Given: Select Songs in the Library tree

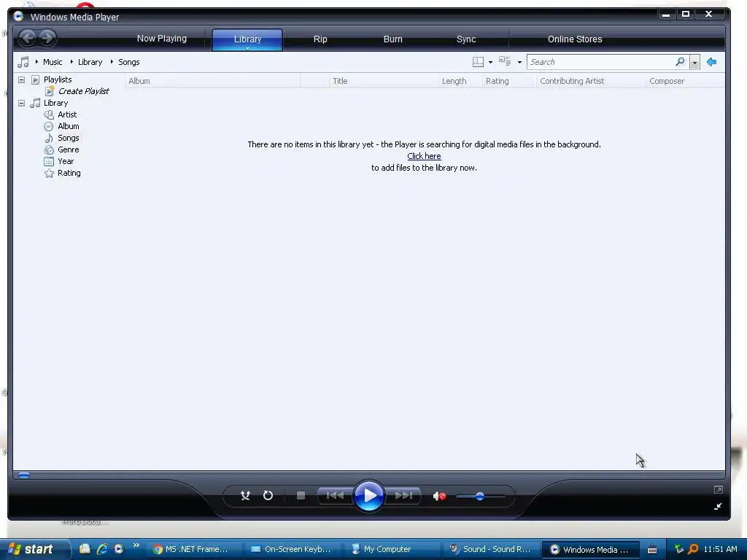Looking at the screenshot, I should [68, 138].
